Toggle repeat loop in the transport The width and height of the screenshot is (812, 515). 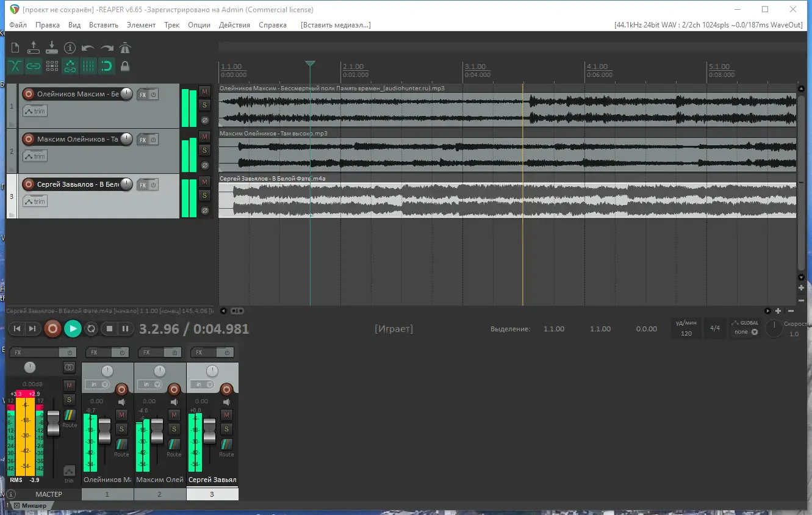point(92,329)
